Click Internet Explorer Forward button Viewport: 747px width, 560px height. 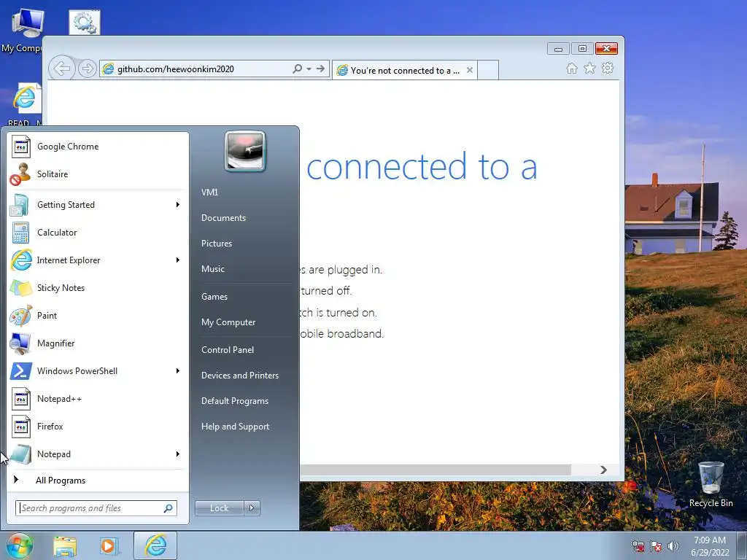coord(88,69)
